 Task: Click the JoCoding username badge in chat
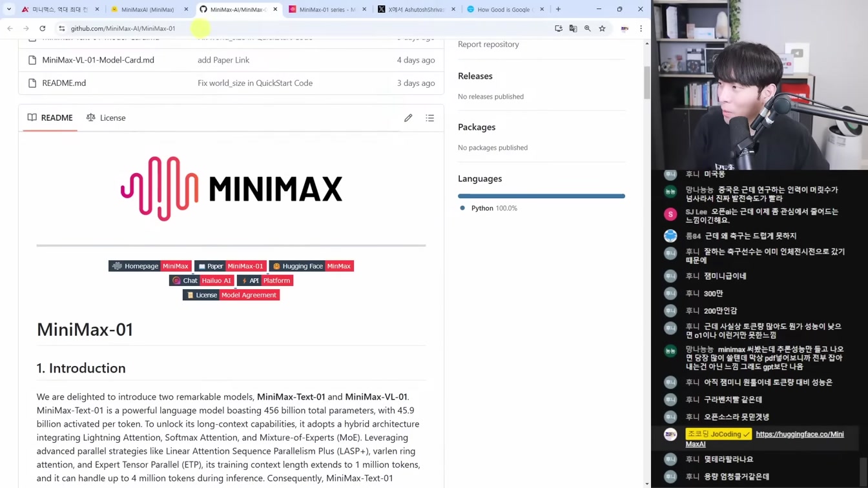(x=718, y=434)
